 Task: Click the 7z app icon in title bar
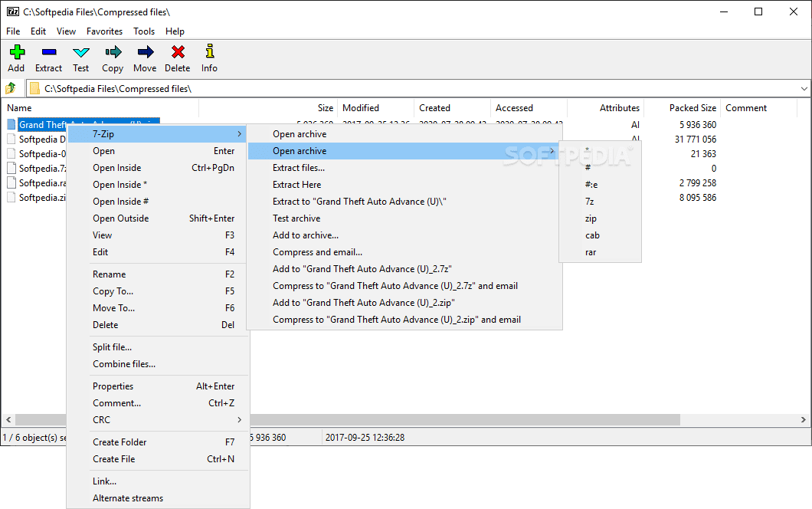tap(13, 11)
